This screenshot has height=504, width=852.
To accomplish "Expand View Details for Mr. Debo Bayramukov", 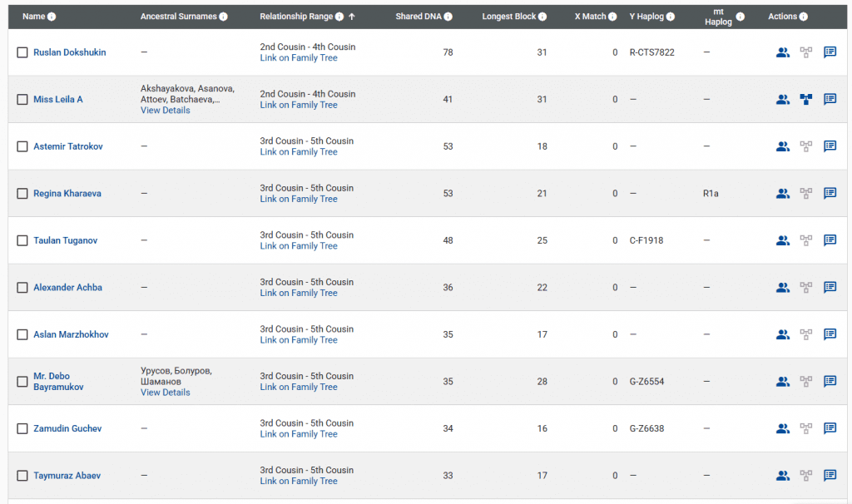I will pyautogui.click(x=165, y=393).
